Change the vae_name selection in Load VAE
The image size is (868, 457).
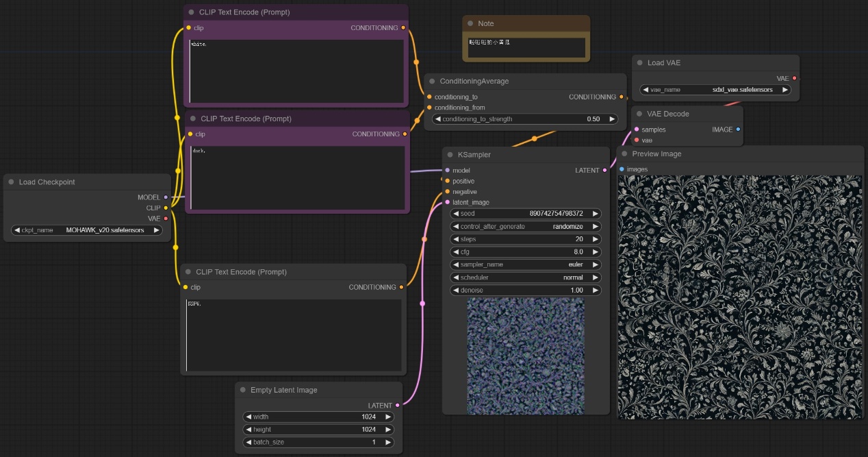click(x=715, y=90)
